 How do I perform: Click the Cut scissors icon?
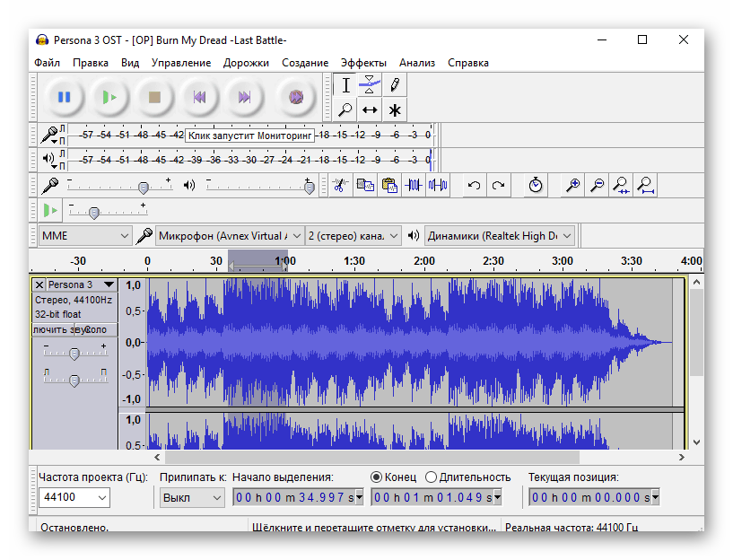tap(340, 186)
